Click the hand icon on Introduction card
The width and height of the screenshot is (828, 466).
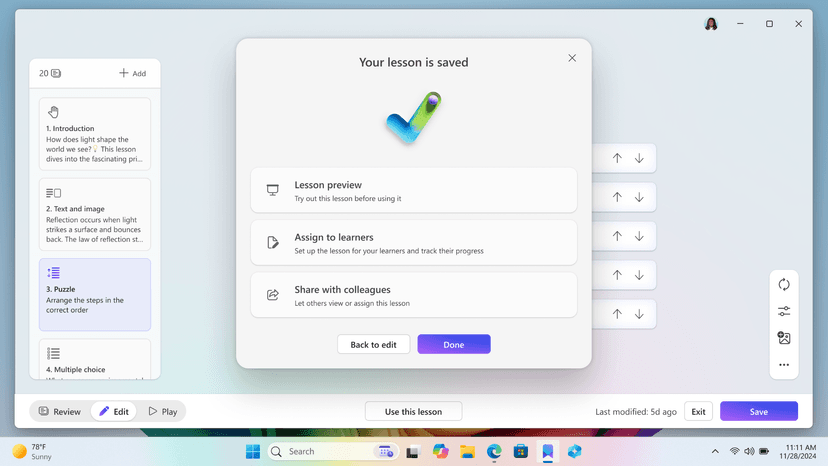[x=53, y=112]
